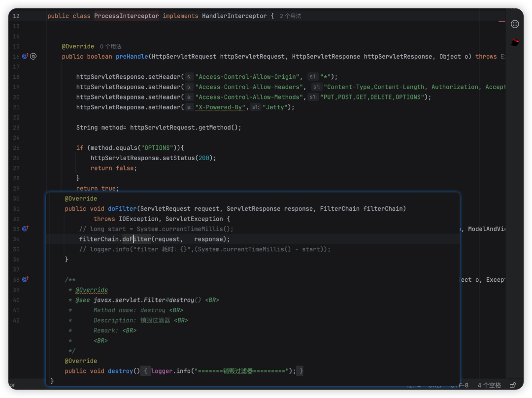Toggle the read-only lock icon in status bar
The height and width of the screenshot is (398, 532).
[513, 385]
